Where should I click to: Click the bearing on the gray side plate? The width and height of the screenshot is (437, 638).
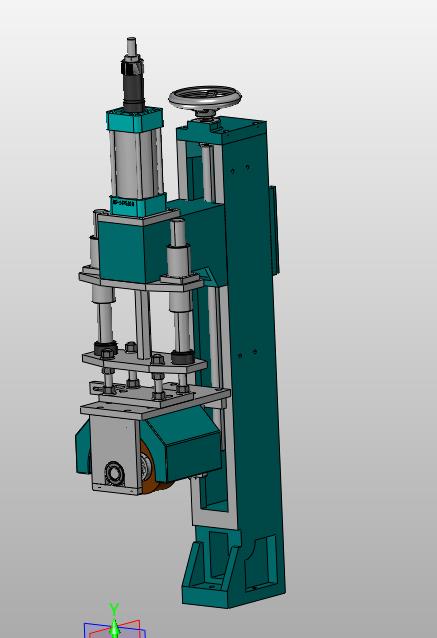click(x=114, y=472)
